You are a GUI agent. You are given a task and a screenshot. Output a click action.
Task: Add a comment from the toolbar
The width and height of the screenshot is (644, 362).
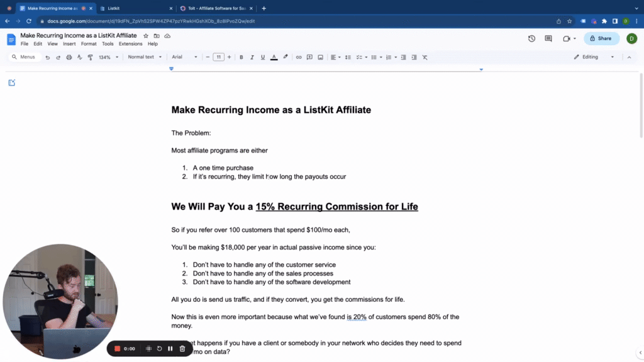(x=309, y=57)
